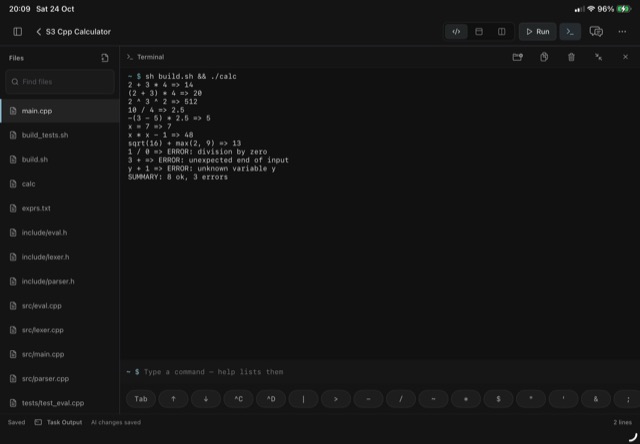Click the 2 lines status text

pos(622,422)
